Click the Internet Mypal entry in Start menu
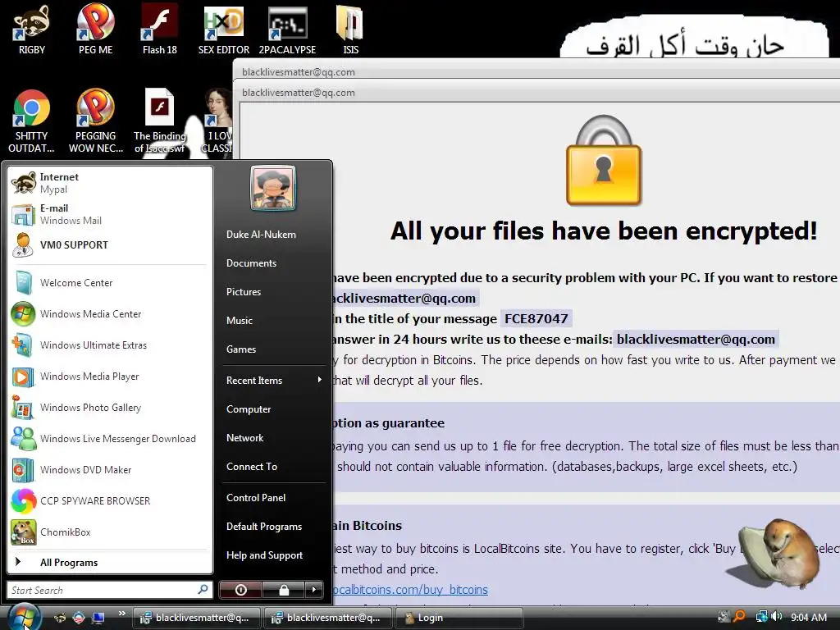The width and height of the screenshot is (840, 630). point(109,183)
